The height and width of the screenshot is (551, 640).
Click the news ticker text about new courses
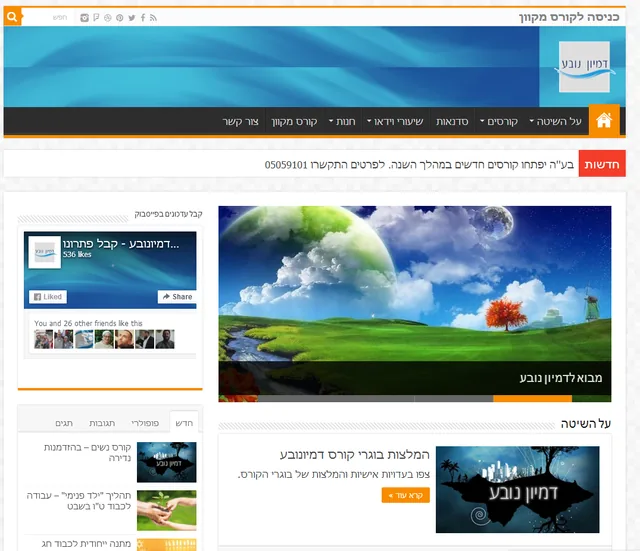click(419, 164)
